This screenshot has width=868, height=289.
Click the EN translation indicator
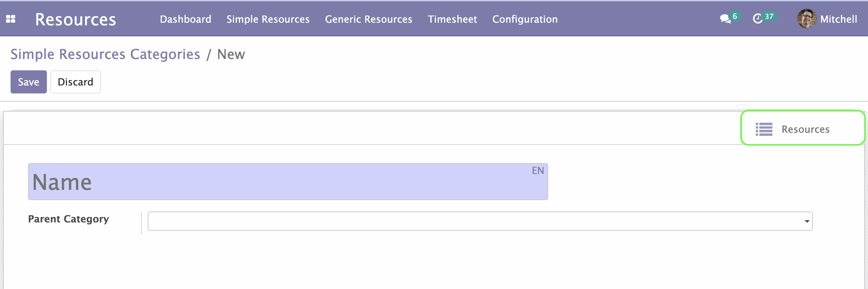538,171
